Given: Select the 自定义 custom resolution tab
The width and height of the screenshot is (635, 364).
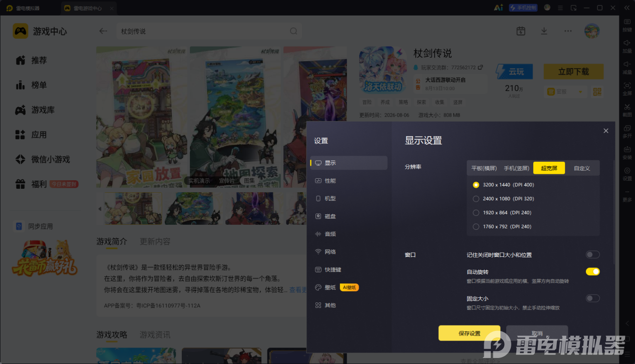Looking at the screenshot, I should [582, 168].
